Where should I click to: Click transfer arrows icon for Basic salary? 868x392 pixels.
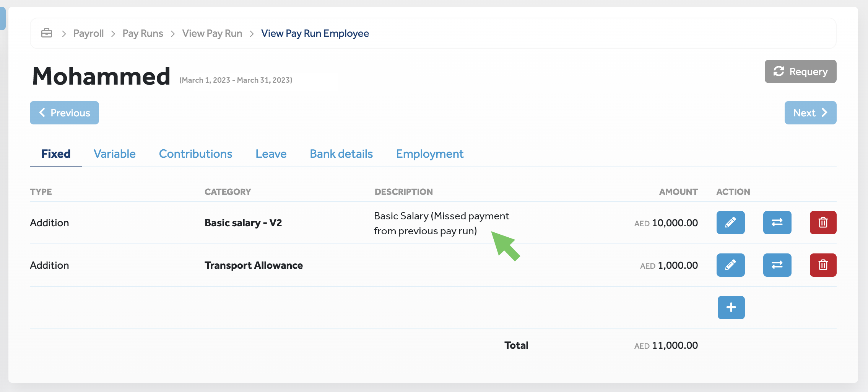tap(777, 222)
